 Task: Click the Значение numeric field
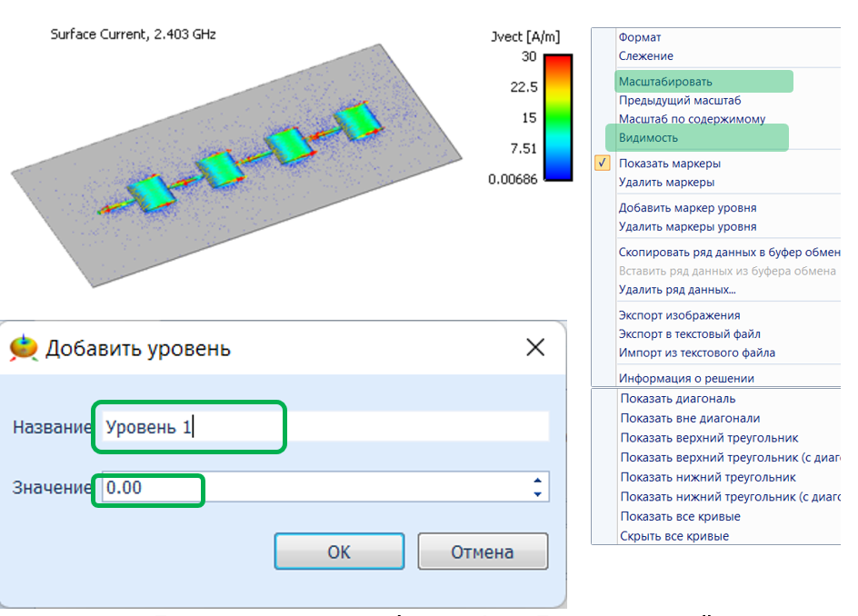(x=314, y=488)
